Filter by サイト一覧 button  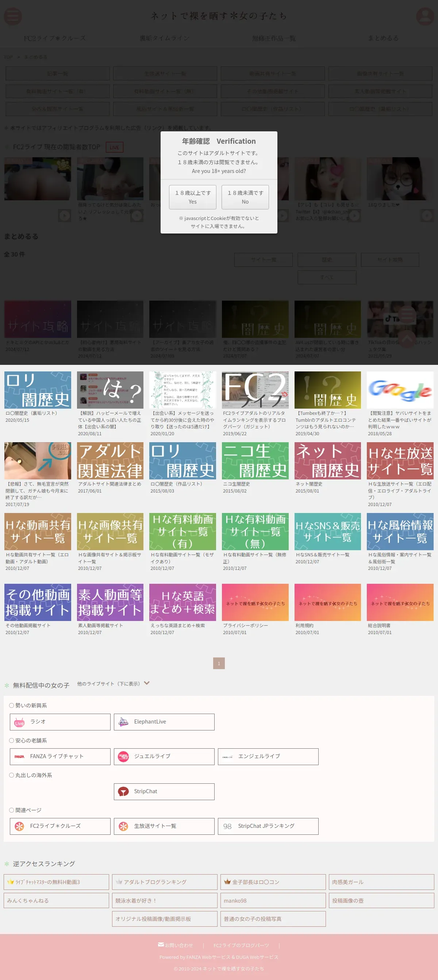(x=263, y=259)
